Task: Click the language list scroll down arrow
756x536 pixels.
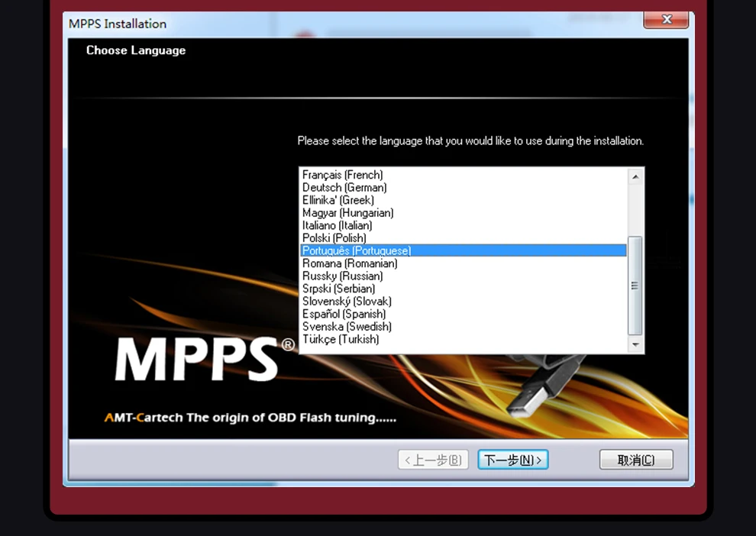Action: [x=635, y=344]
